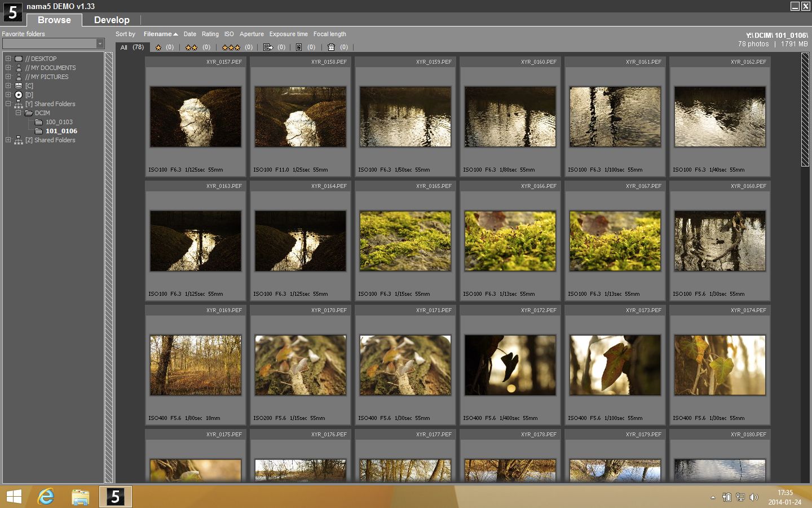Click the nama5 taskbar icon
This screenshot has height=508, width=812.
pos(116,497)
